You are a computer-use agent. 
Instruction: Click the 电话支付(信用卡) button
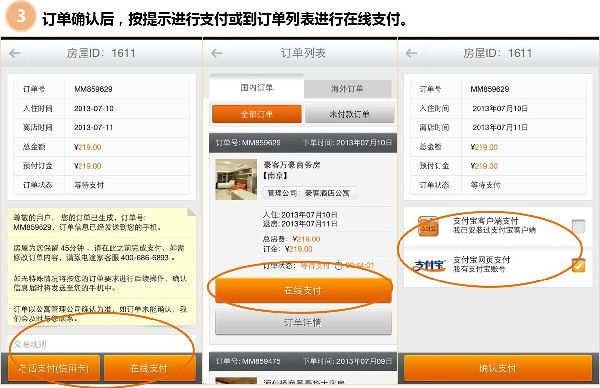click(54, 368)
